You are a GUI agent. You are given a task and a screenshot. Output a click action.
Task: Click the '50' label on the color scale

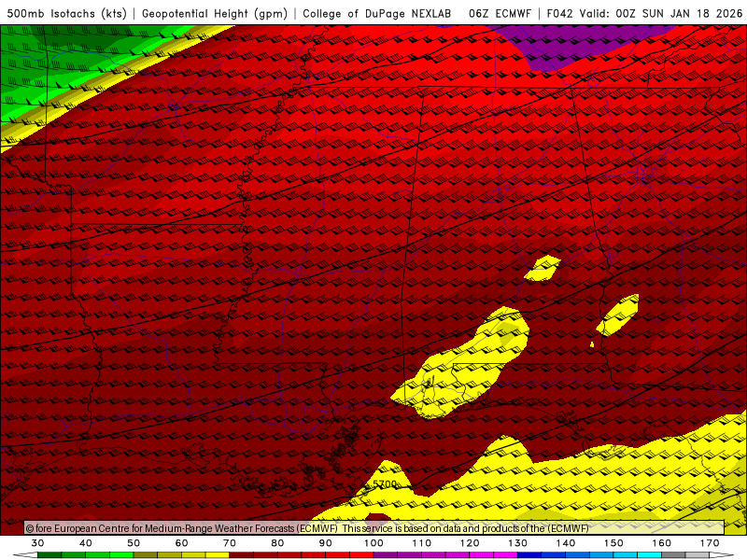134,543
